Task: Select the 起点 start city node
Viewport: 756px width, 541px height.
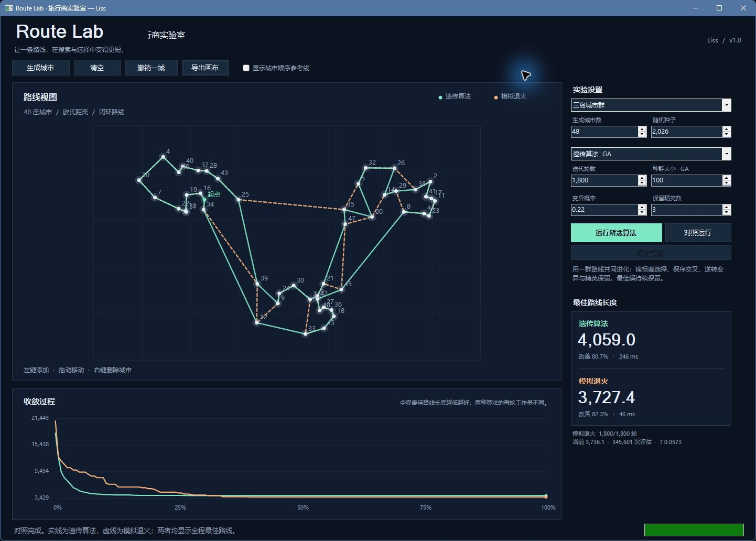Action: click(204, 199)
